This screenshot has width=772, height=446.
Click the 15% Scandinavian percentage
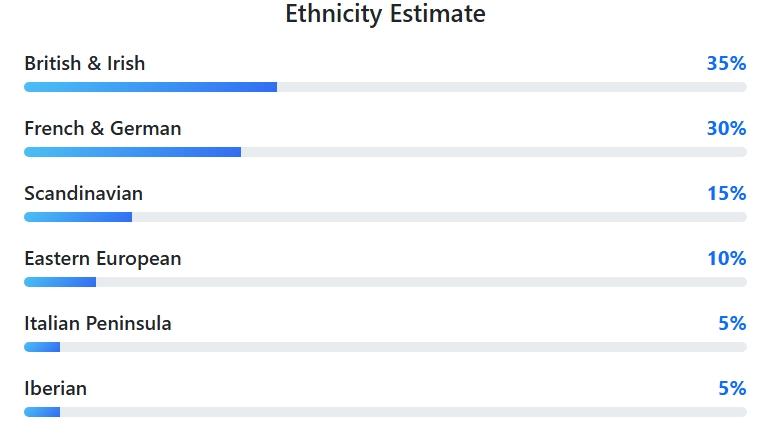coord(726,193)
